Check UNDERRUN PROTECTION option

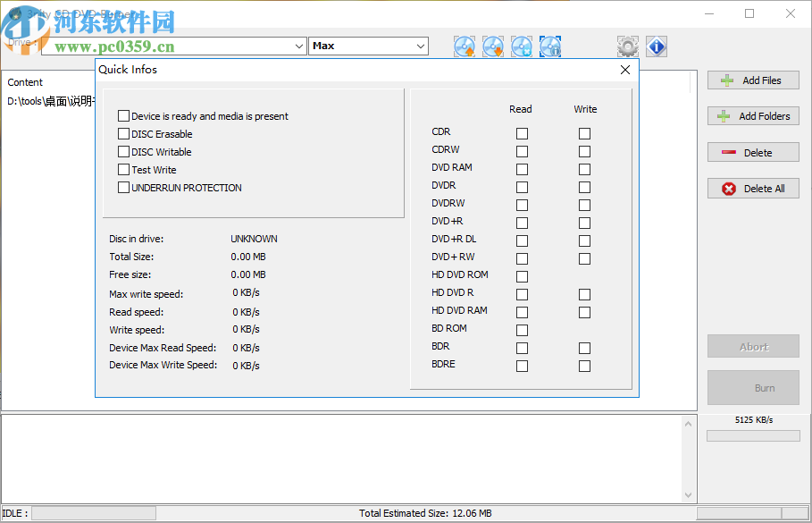point(123,188)
